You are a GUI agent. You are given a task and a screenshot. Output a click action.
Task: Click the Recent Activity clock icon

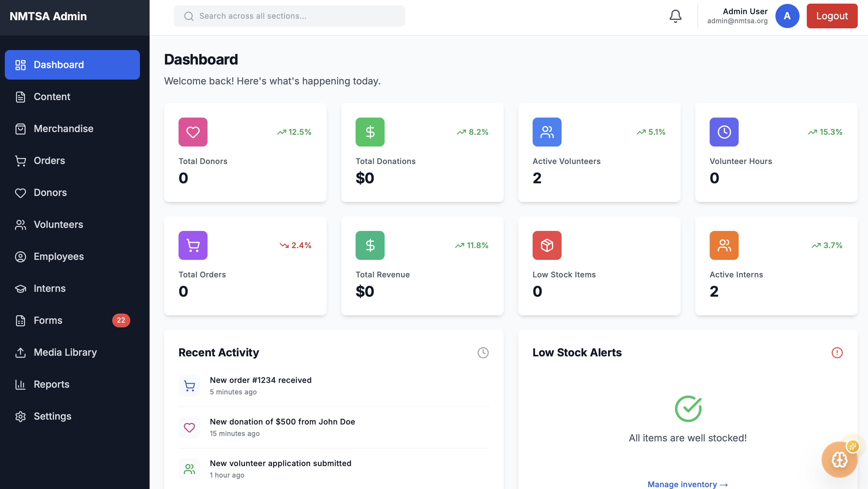coord(483,353)
